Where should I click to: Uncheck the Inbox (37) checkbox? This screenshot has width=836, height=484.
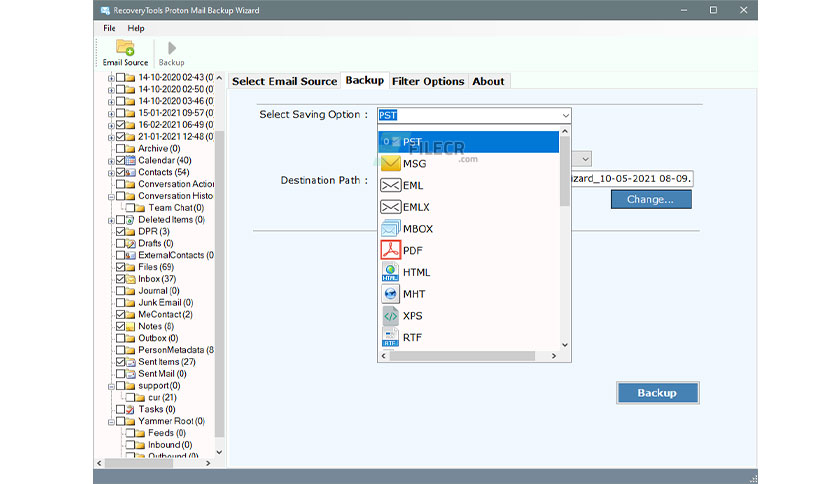click(120, 279)
